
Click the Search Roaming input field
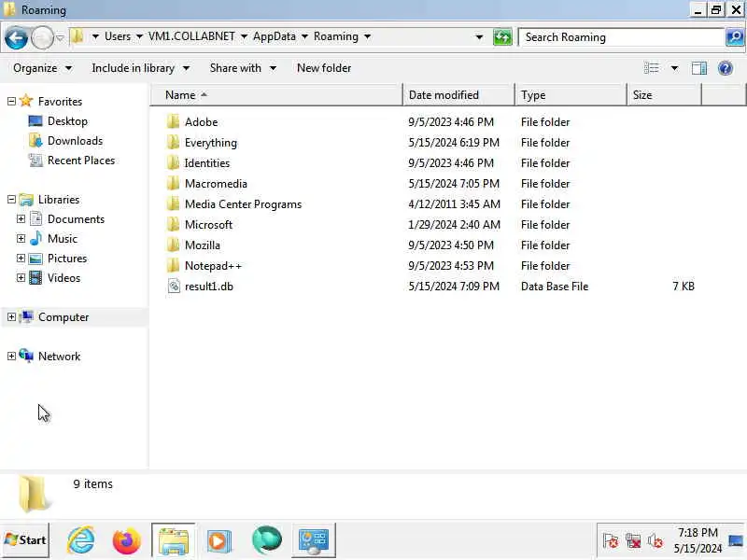click(622, 37)
